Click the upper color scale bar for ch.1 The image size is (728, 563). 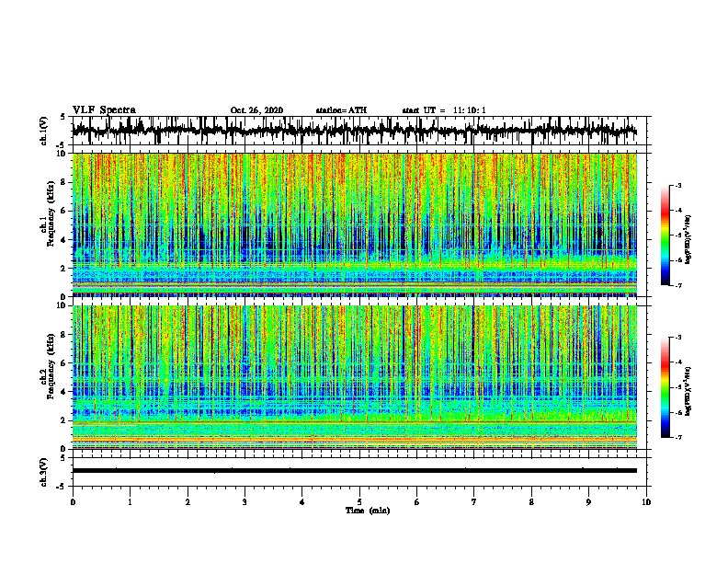click(665, 236)
